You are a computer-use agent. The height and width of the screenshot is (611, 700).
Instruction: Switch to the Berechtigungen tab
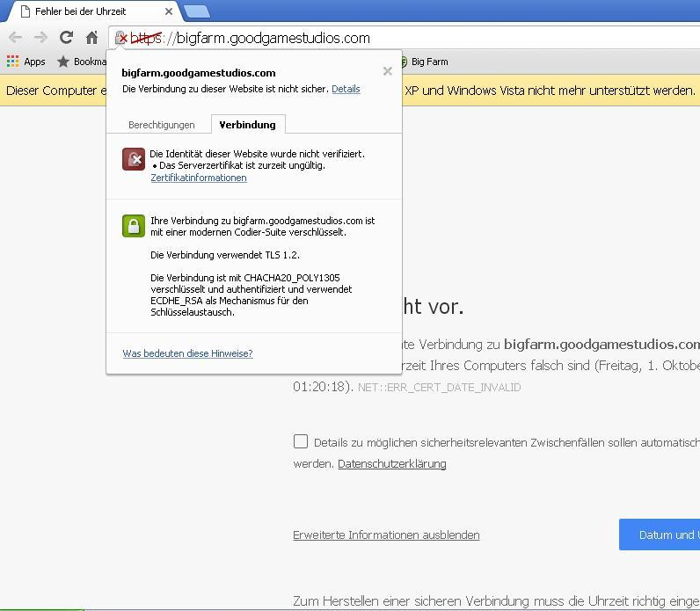pos(162,125)
